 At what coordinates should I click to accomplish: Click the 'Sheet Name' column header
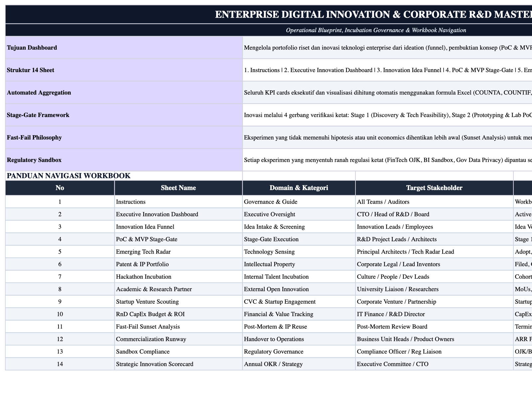pyautogui.click(x=179, y=188)
